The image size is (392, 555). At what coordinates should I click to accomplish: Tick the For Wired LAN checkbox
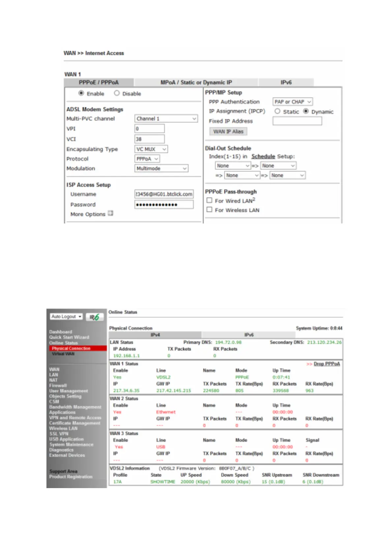(209, 200)
